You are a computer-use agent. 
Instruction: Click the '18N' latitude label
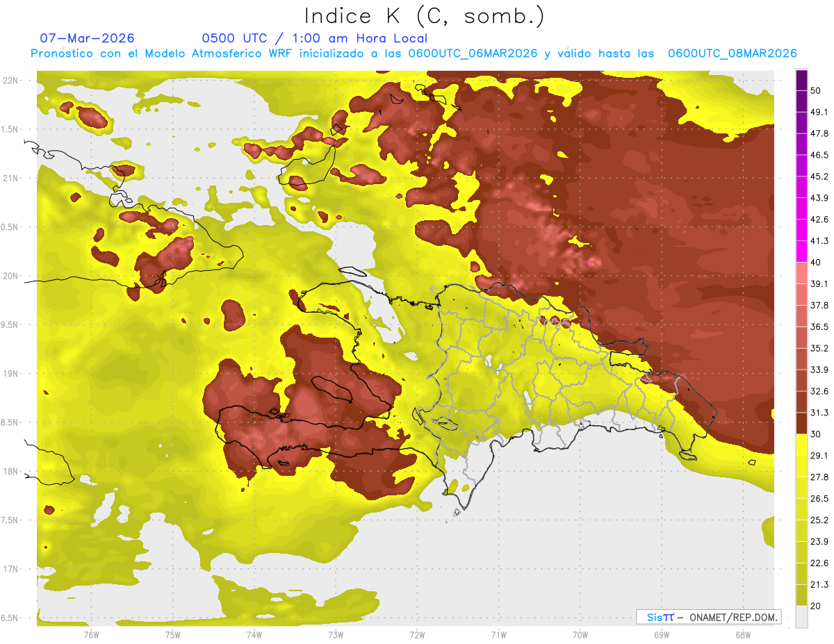click(10, 471)
